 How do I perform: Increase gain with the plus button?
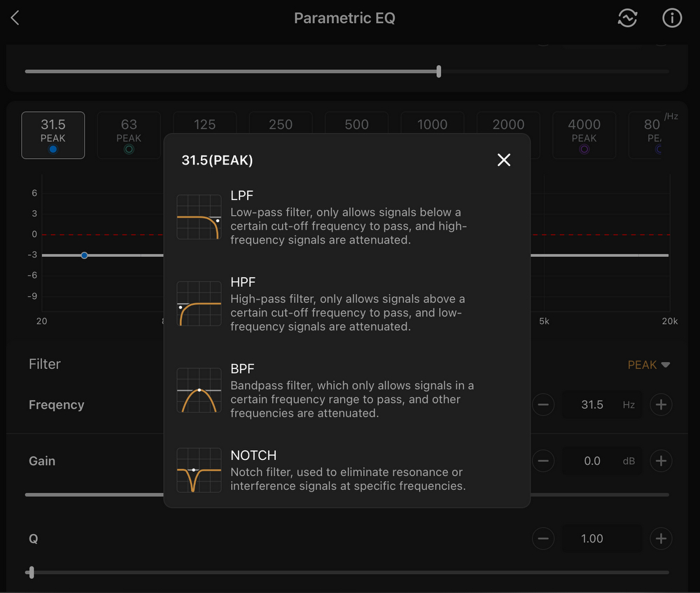[661, 461]
